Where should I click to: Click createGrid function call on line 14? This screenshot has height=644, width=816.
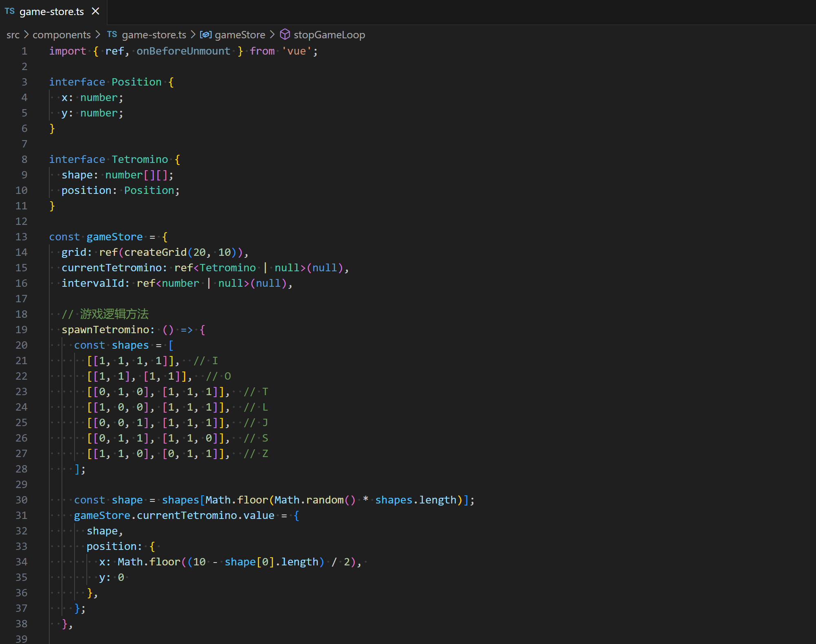click(x=155, y=252)
